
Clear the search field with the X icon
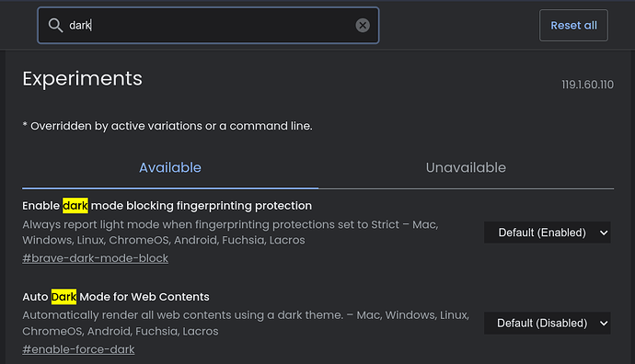point(363,26)
